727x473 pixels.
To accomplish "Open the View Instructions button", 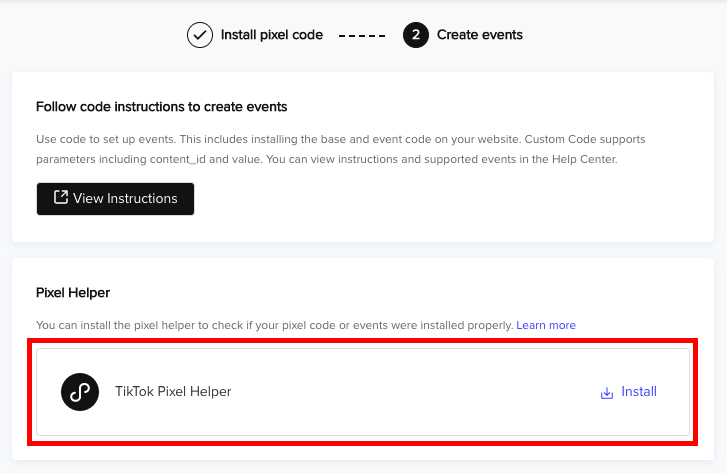I will pos(115,198).
